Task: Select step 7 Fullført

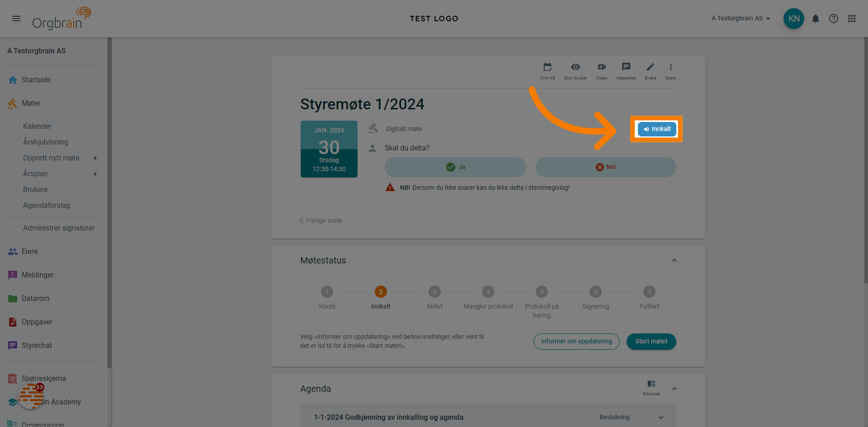Action: [649, 292]
